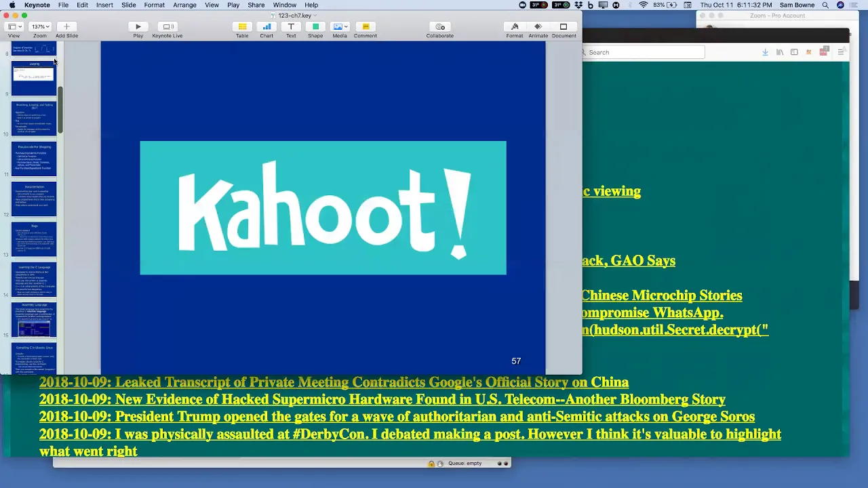Image resolution: width=868 pixels, height=488 pixels.
Task: Open the Media insert dropdown
Action: tap(340, 26)
